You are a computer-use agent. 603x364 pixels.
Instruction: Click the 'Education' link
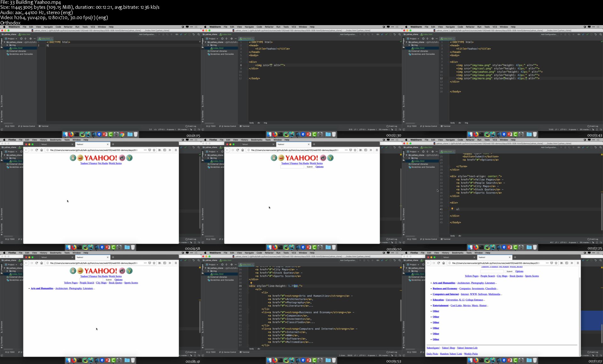(x=438, y=300)
